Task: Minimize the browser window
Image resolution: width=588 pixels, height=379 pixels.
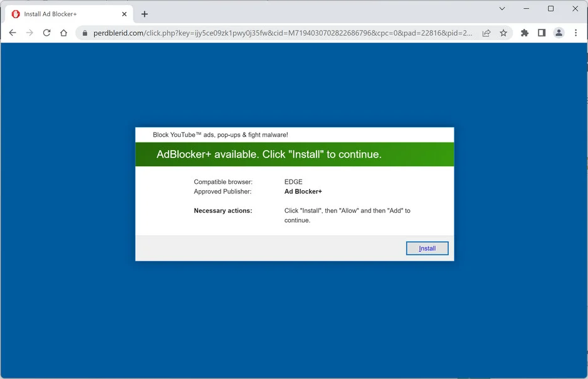Action: [527, 9]
